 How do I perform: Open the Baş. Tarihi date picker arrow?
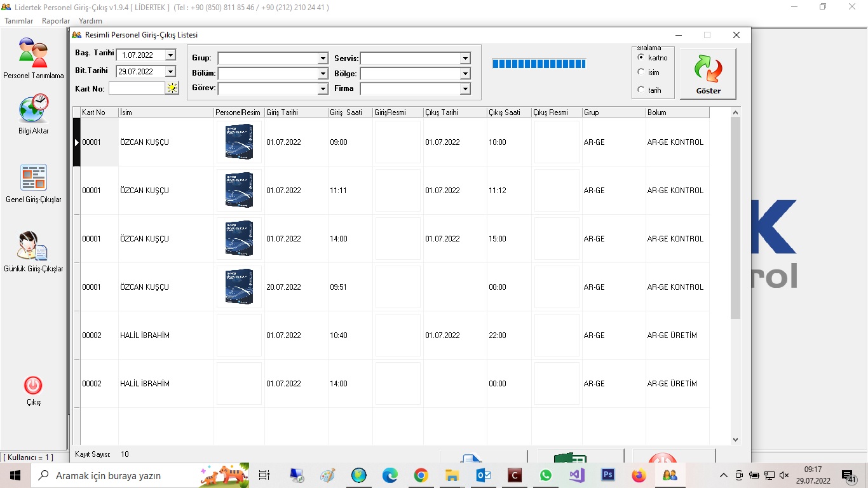[x=170, y=56]
